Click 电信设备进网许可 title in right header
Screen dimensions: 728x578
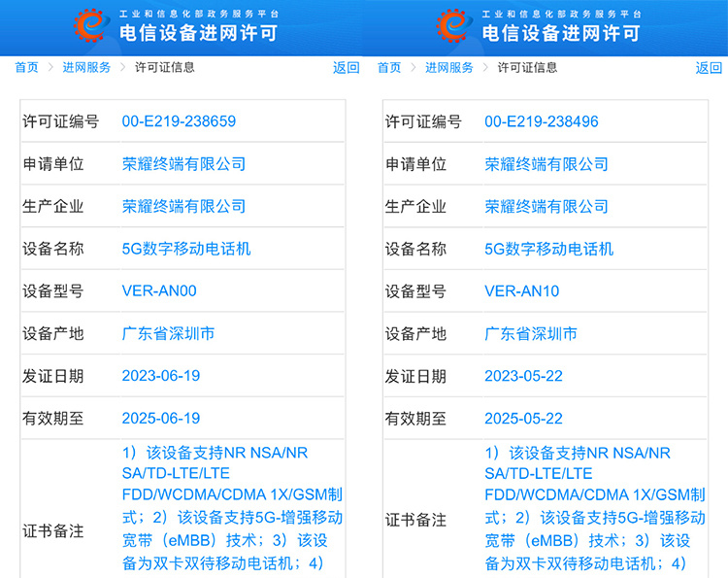[x=561, y=33]
